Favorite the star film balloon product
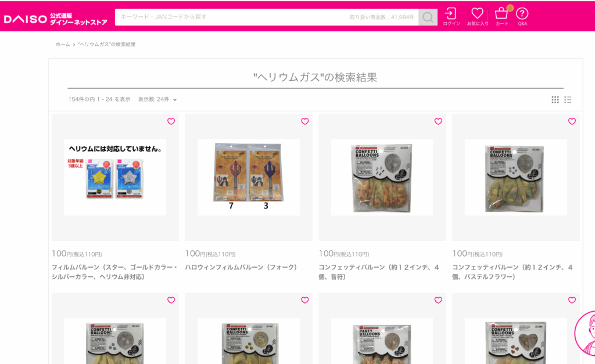The image size is (595, 364). tap(171, 121)
